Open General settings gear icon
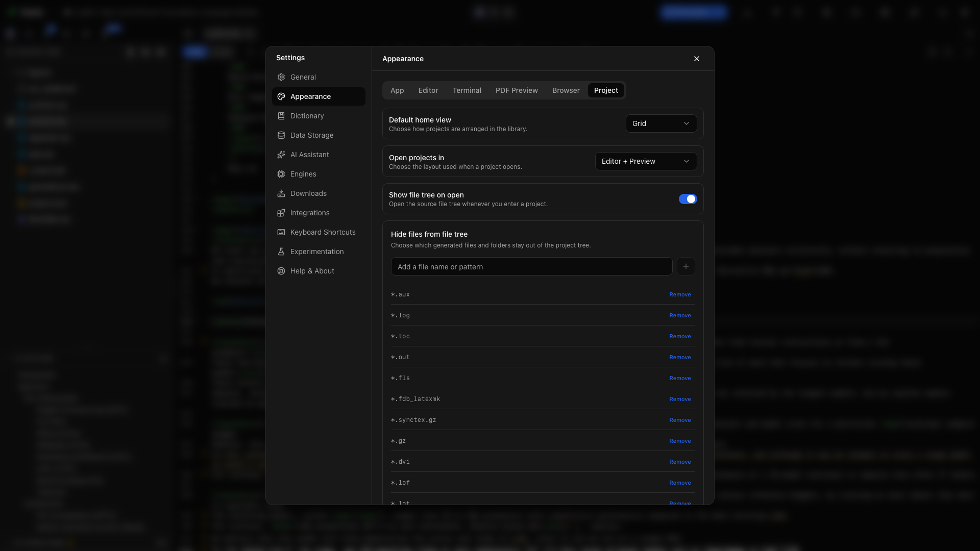The height and width of the screenshot is (551, 980). [x=281, y=77]
